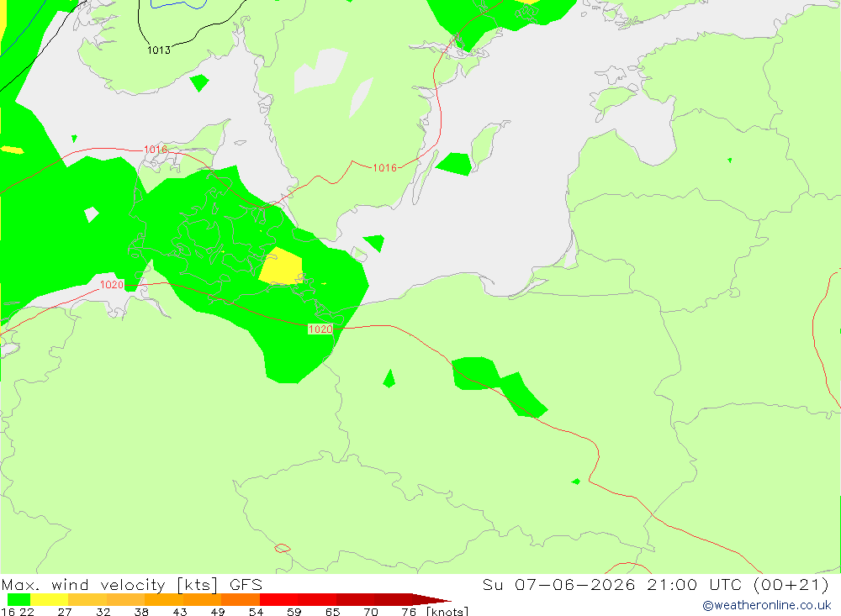Click the ©weatheronline.co.uk credit text

tap(766, 605)
